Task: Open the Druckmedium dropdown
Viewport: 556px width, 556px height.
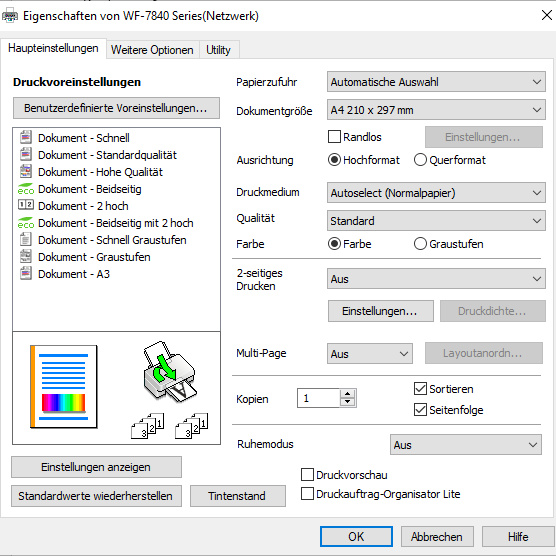Action: [436, 193]
